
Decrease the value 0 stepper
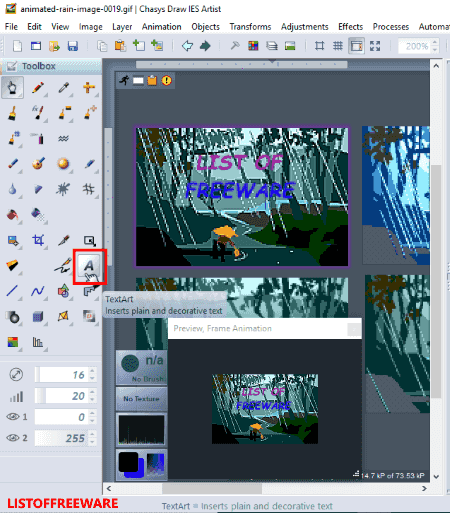pos(92,421)
